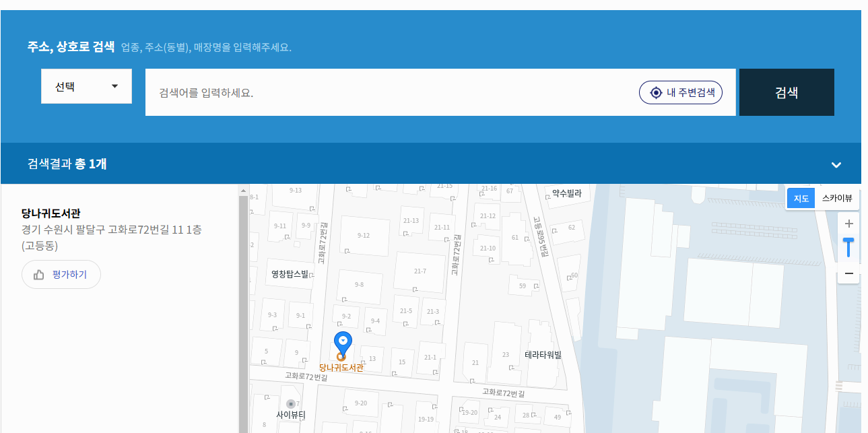Click the chevron arrow on the results header

836,164
